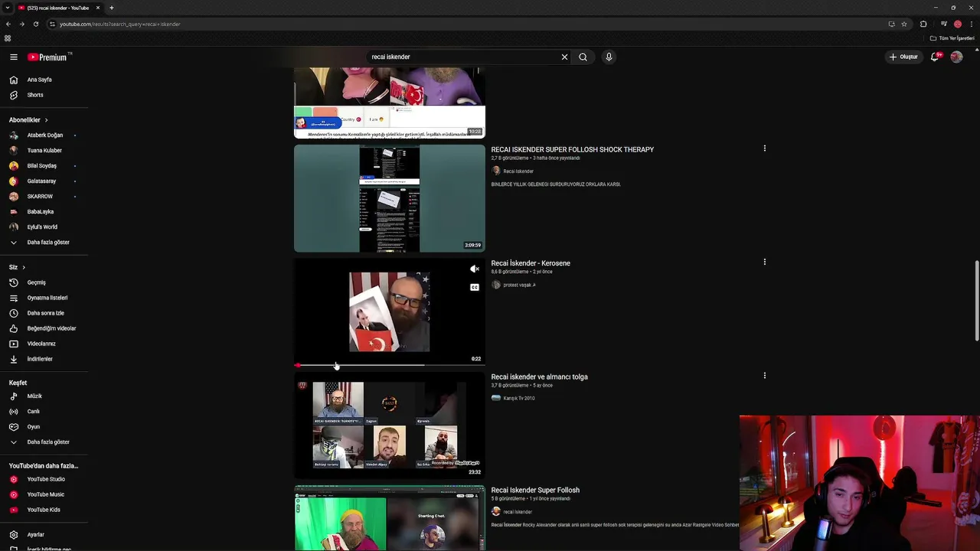Click the browser address bar URL

[x=120, y=24]
